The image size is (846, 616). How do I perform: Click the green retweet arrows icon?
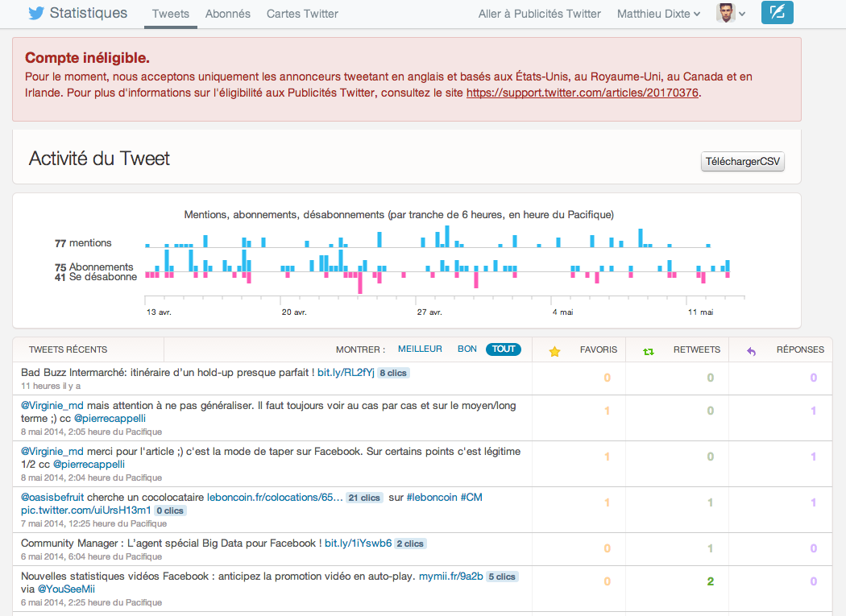click(649, 352)
